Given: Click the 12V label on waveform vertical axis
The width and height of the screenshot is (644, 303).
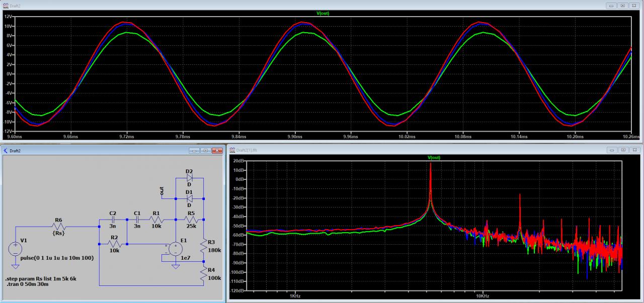Looking at the screenshot, I should point(8,17).
